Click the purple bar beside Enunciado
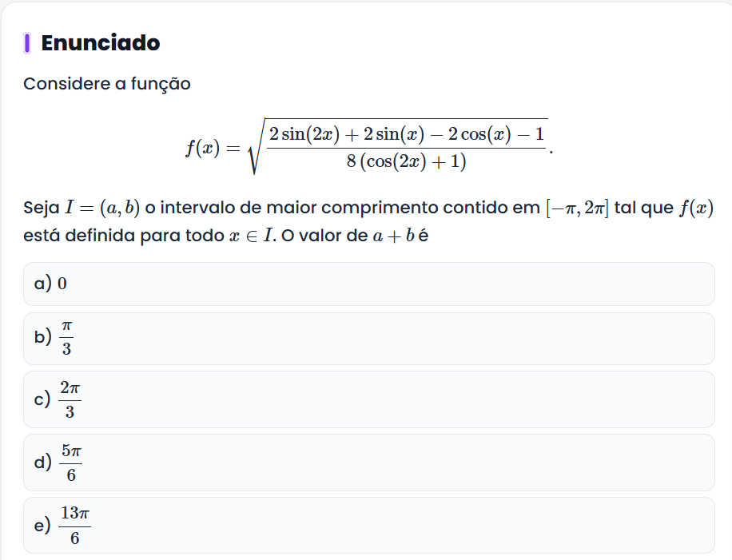 [28, 43]
